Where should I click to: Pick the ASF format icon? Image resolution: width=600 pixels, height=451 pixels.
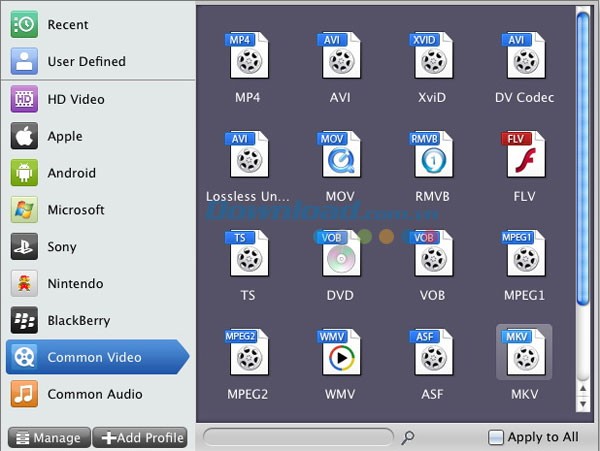click(432, 352)
